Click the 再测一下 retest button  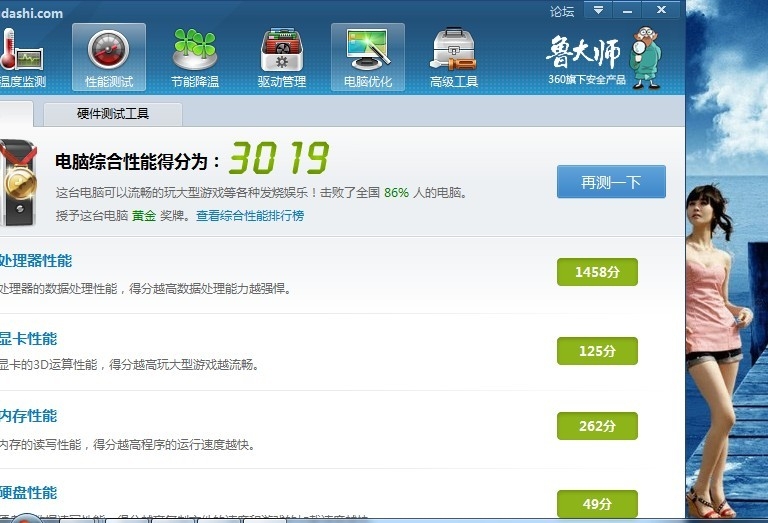click(x=611, y=182)
